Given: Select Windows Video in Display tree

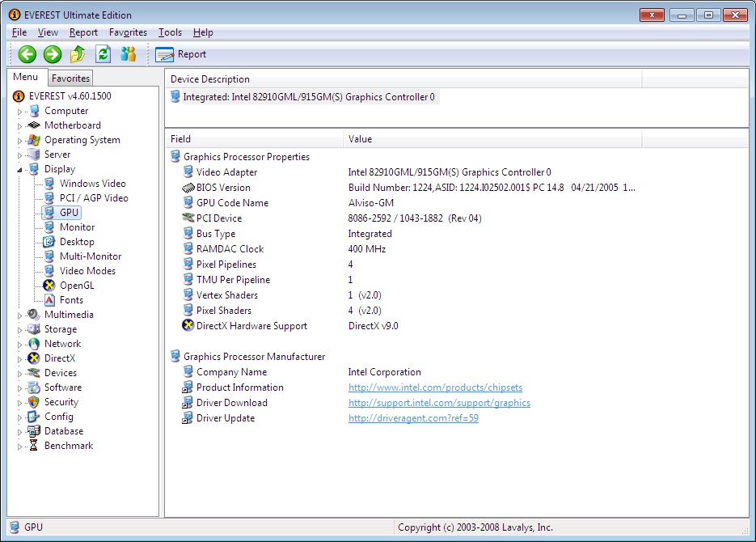Looking at the screenshot, I should (92, 184).
